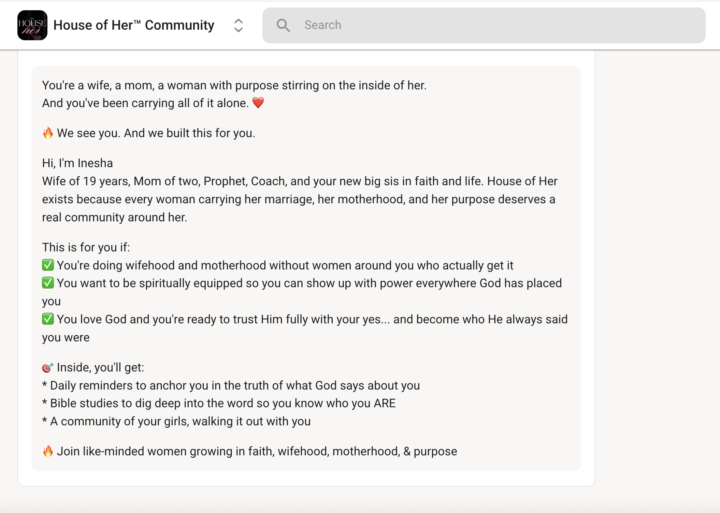This screenshot has height=513, width=720.
Task: Click the "Bible studies to dig deep" bullet
Action: click(219, 403)
